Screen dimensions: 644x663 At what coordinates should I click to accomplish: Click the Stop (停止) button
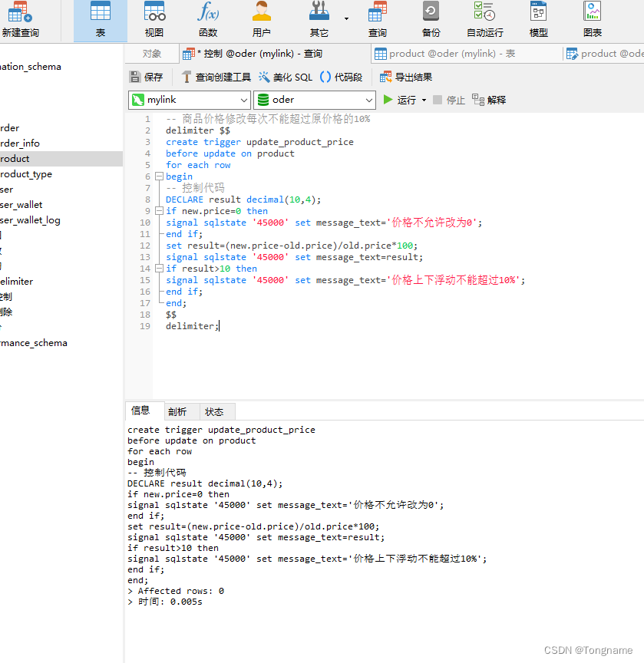(x=449, y=100)
